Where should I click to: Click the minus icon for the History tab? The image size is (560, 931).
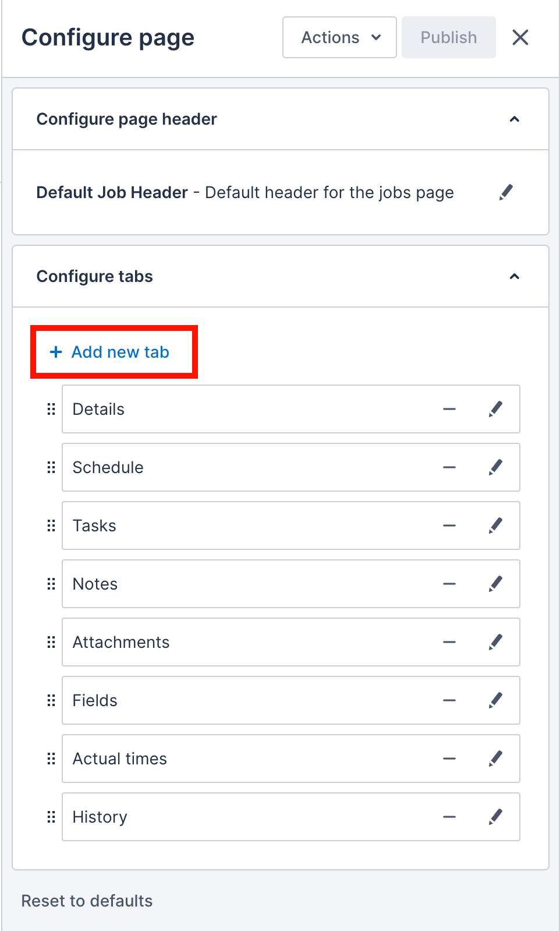(x=449, y=817)
